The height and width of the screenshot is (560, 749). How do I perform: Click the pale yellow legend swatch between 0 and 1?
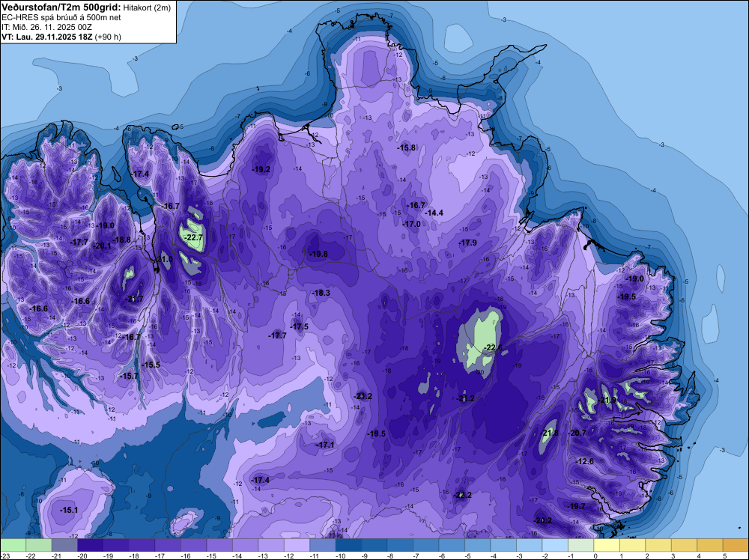606,545
